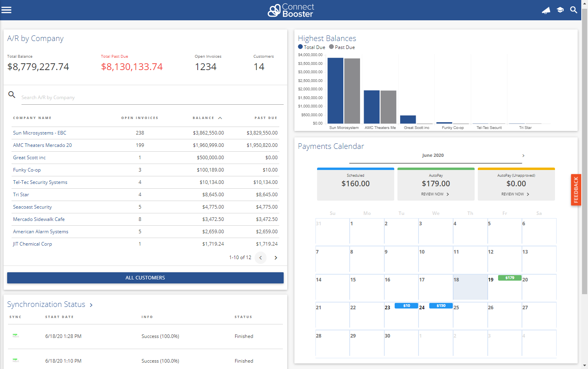Go to next page of companies
This screenshot has height=369, width=588.
276,258
